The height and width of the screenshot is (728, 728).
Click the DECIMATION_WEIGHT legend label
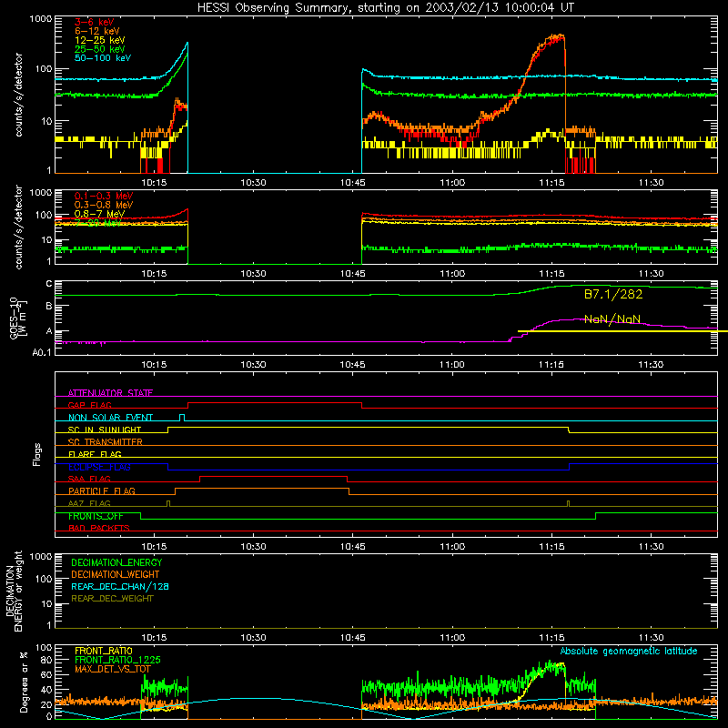tap(116, 574)
